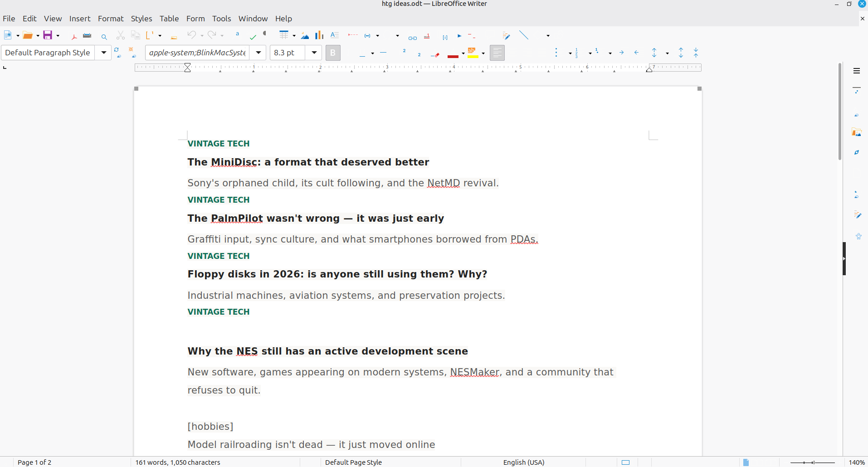Screen dimensions: 868x467
Task: Click the Cut scissors icon
Action: [x=120, y=35]
